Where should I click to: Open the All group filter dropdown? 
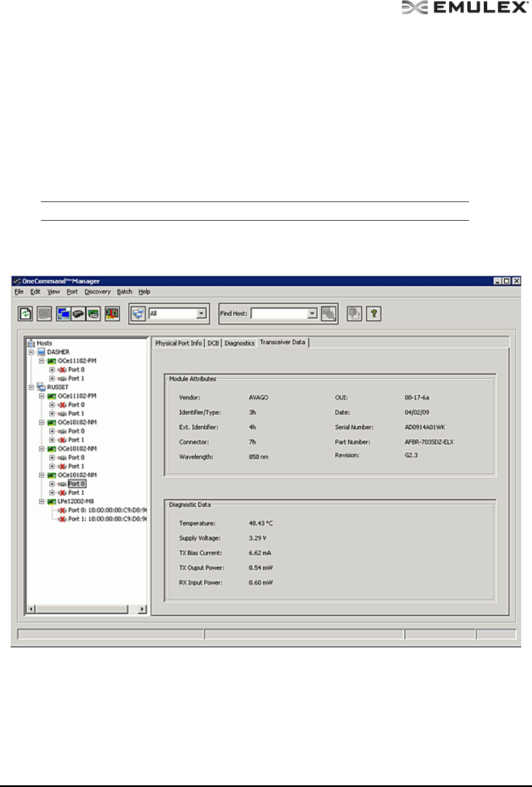click(x=201, y=313)
